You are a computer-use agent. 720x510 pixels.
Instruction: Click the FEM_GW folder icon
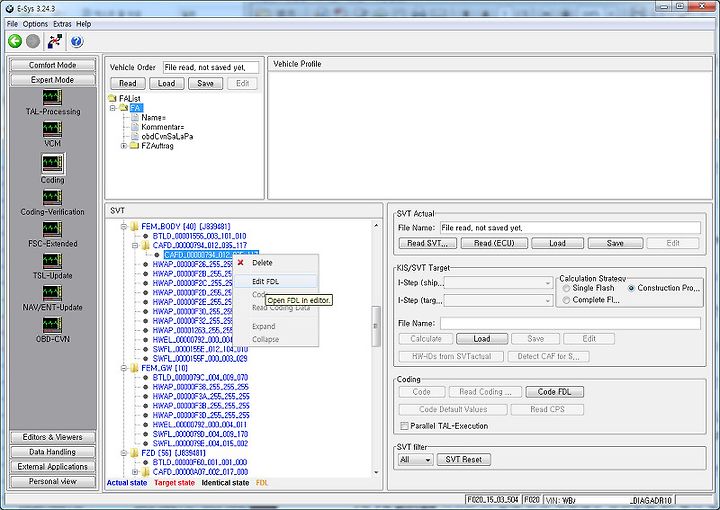pyautogui.click(x=135, y=368)
